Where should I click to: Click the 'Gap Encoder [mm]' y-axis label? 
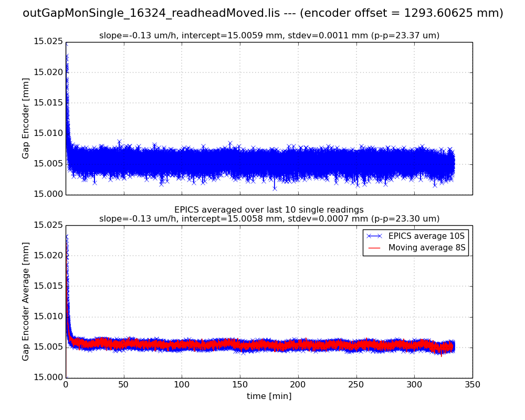point(26,118)
